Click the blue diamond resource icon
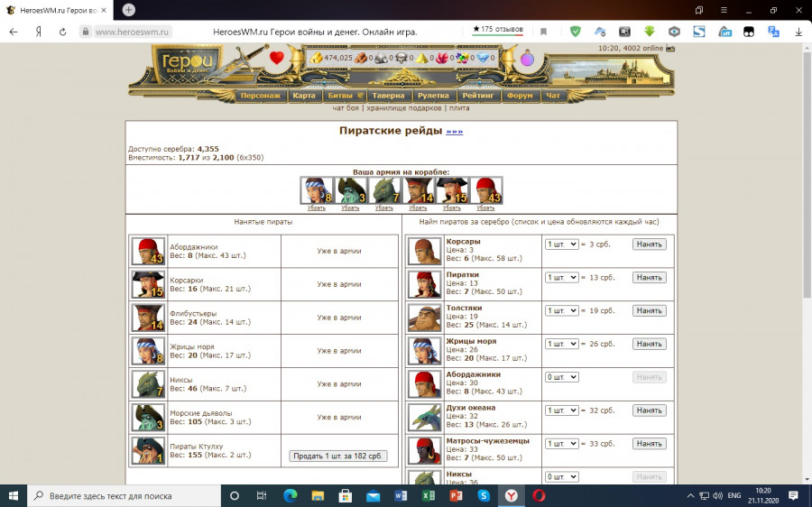 click(x=483, y=58)
